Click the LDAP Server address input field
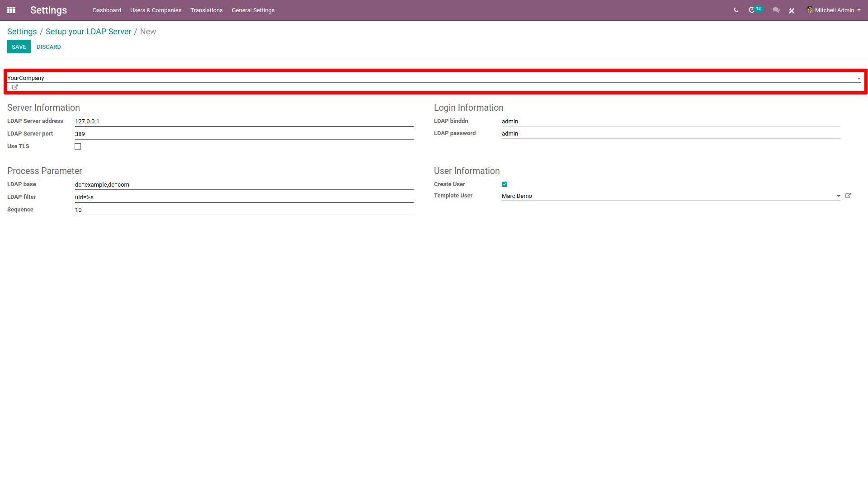Image resolution: width=868 pixels, height=488 pixels. pyautogui.click(x=244, y=121)
